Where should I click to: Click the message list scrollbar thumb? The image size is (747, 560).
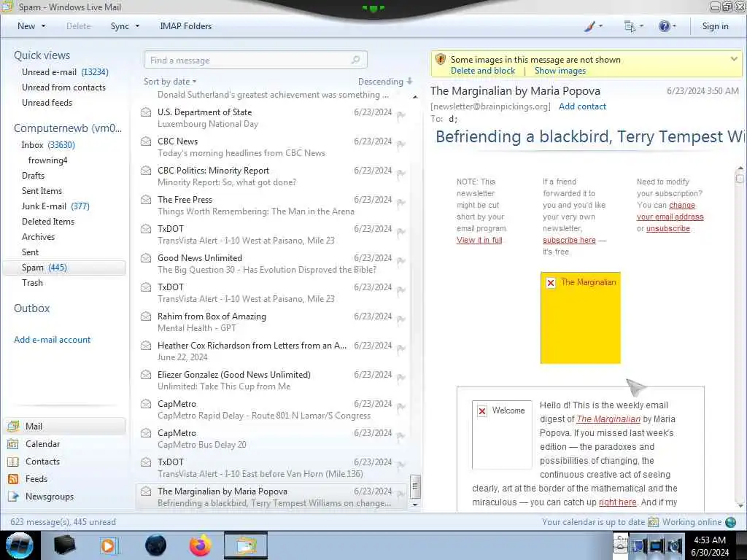click(415, 486)
